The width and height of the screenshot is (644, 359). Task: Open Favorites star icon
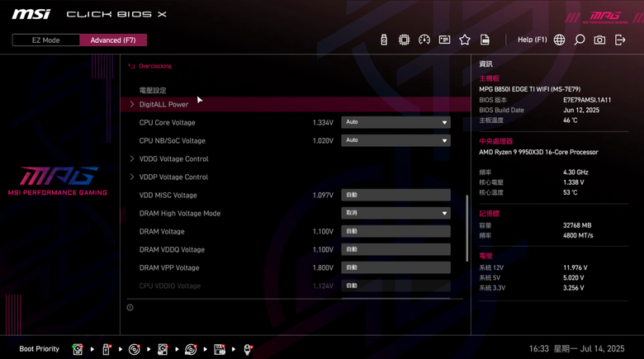pyautogui.click(x=465, y=40)
